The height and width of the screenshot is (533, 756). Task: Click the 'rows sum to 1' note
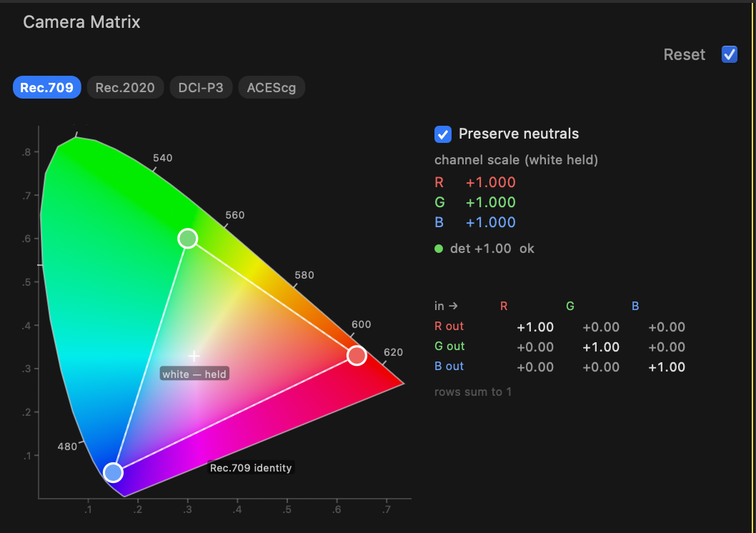473,392
